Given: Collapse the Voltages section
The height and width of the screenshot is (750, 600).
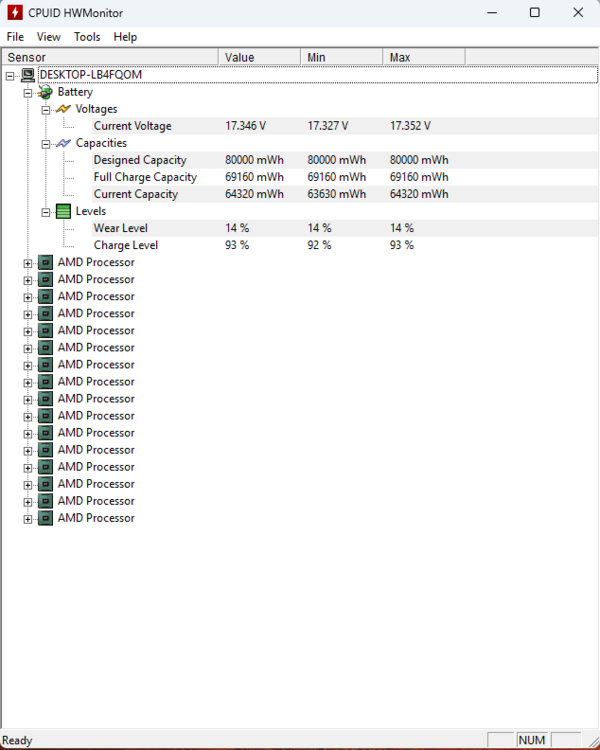Looking at the screenshot, I should tap(46, 109).
